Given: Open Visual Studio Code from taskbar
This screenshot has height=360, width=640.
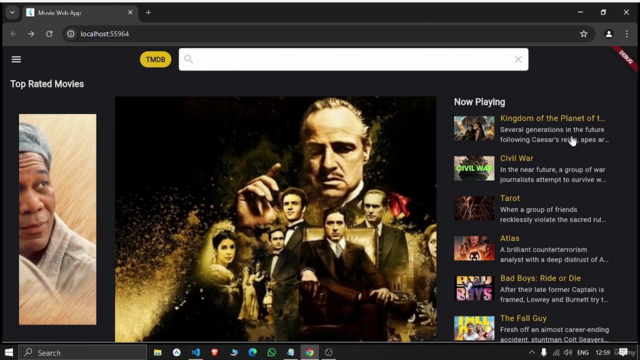Looking at the screenshot, I should click(196, 352).
